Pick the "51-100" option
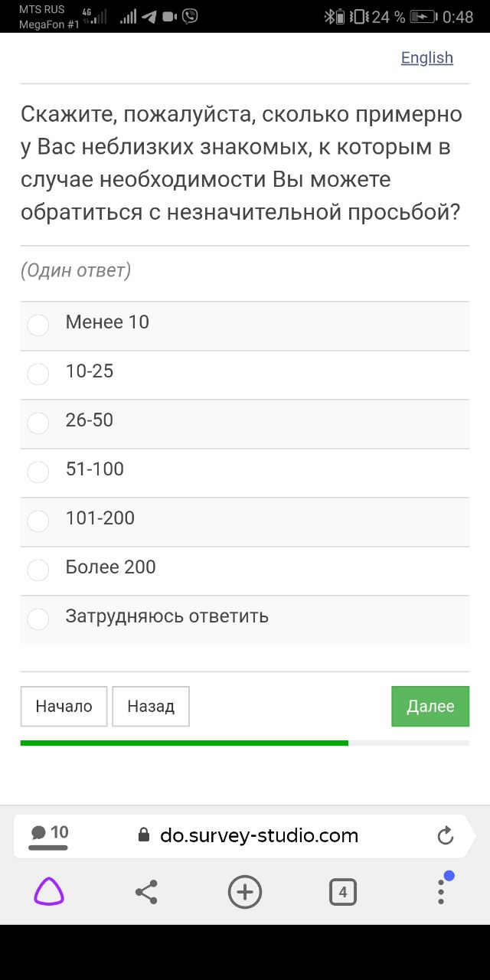The width and height of the screenshot is (490, 980). coord(38,472)
